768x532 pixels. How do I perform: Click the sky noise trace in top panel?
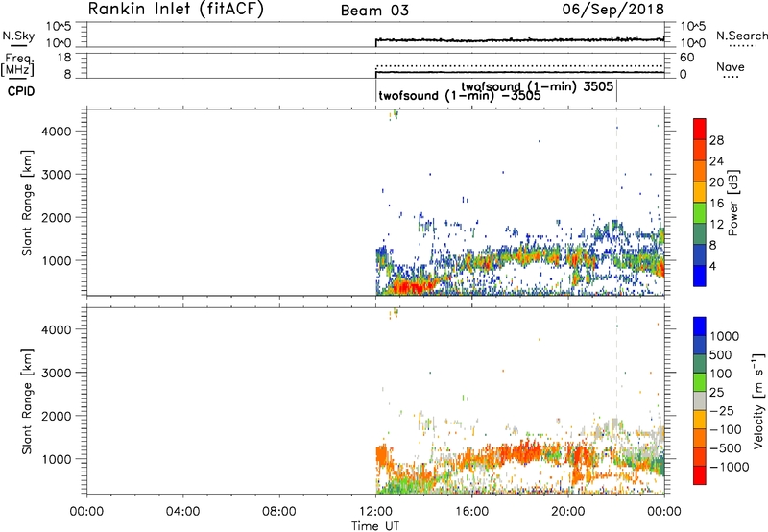coord(519,39)
